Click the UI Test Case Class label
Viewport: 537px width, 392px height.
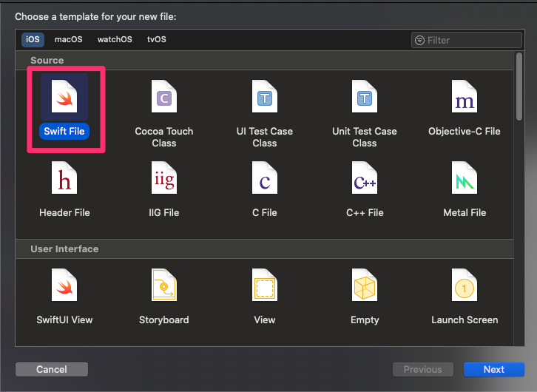[x=265, y=137]
